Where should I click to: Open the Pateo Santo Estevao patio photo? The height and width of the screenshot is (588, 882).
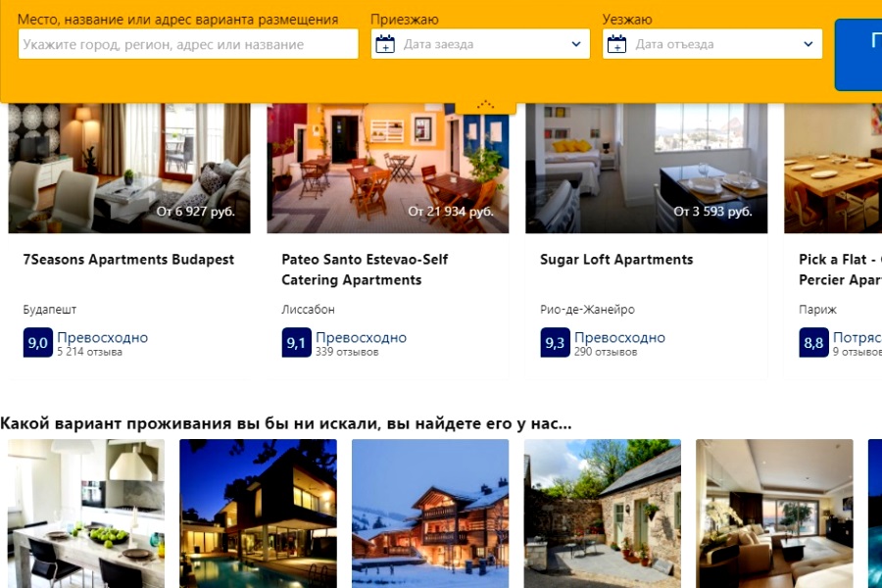click(x=387, y=169)
